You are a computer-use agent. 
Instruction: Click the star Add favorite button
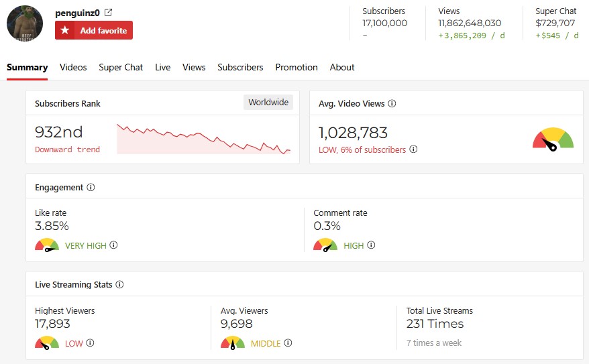94,30
